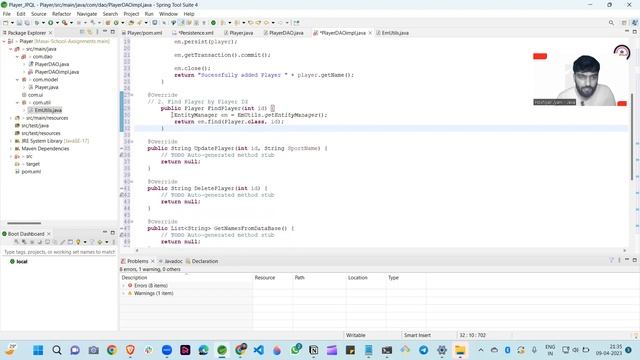The height and width of the screenshot is (360, 640).
Task: Collapse the Player project node
Action: point(4,41)
